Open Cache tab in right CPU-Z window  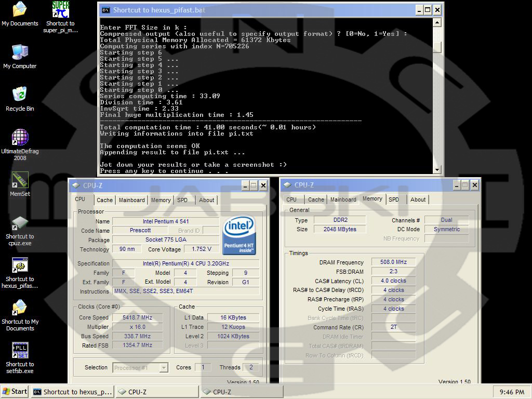coord(316,199)
